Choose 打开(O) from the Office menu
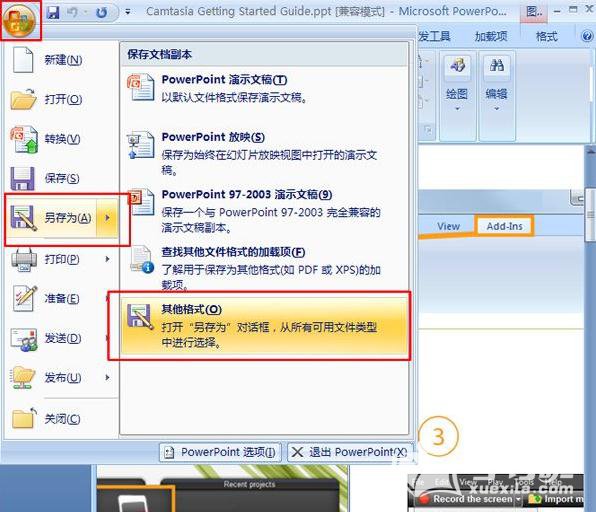 61,99
